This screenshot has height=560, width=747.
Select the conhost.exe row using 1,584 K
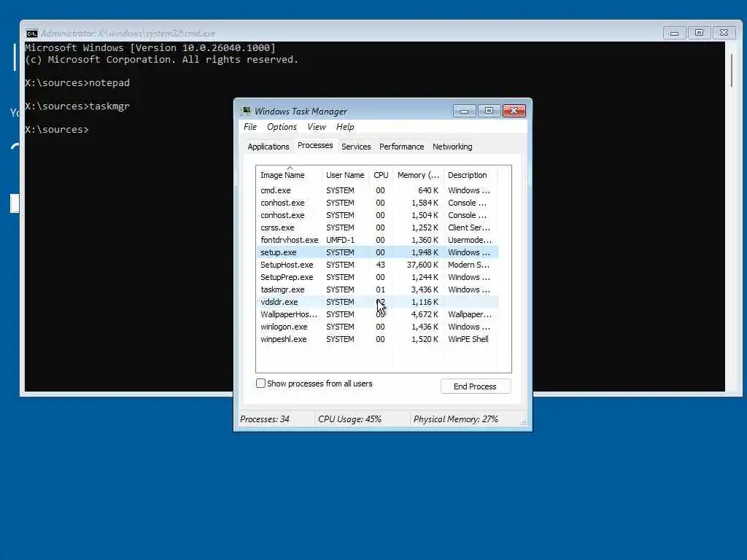[x=377, y=203]
